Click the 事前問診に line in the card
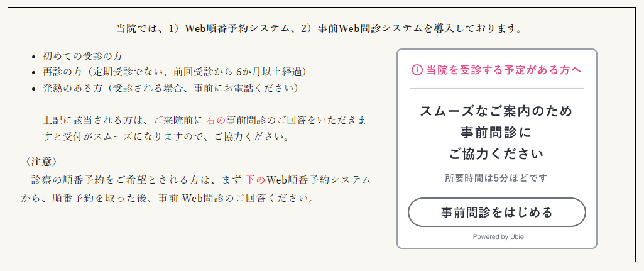Viewport: 644px width, 271px height. pos(496,133)
